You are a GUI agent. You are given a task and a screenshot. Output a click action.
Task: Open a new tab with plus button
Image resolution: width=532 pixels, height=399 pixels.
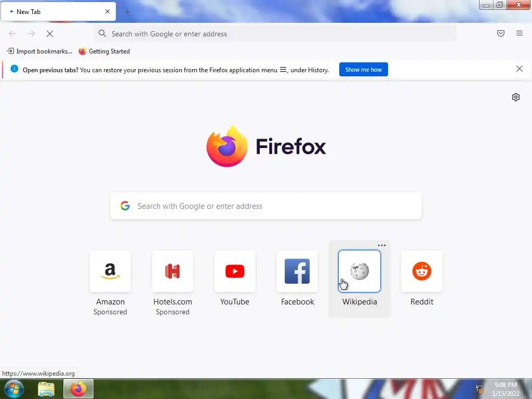pos(127,12)
